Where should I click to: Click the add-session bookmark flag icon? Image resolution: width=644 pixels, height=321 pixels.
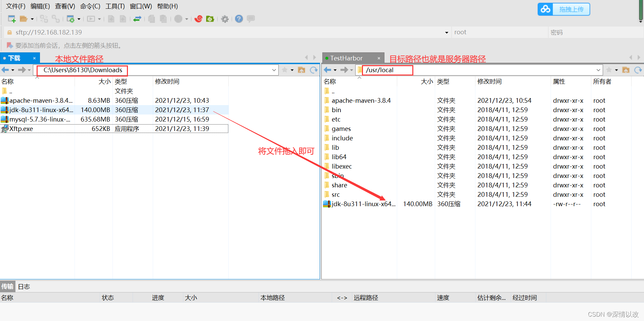pos(10,45)
